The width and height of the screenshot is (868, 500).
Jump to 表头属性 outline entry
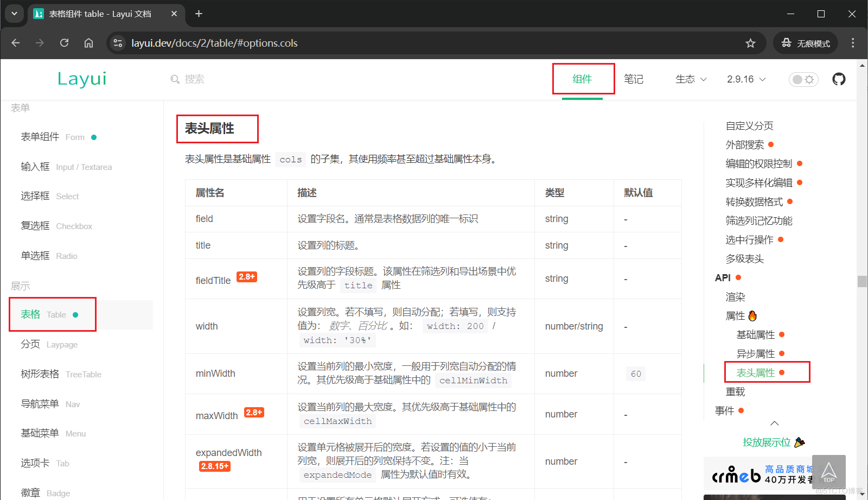click(x=755, y=373)
